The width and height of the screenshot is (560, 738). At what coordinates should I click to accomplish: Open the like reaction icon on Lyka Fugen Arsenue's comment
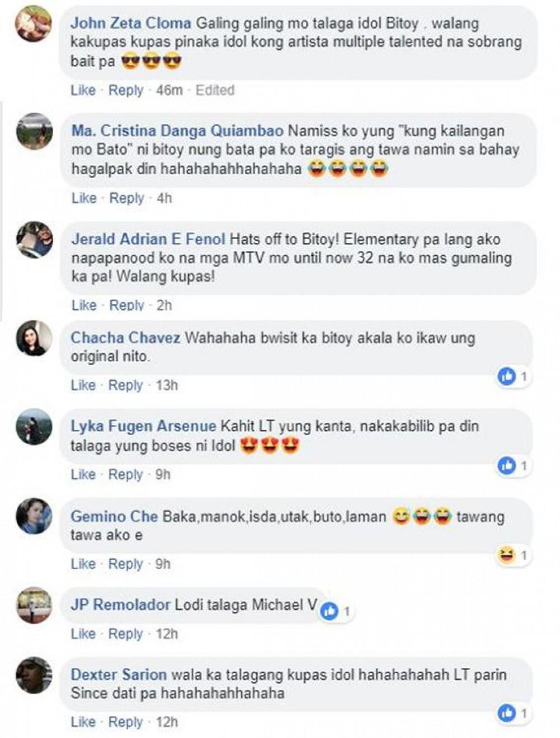coord(507,465)
